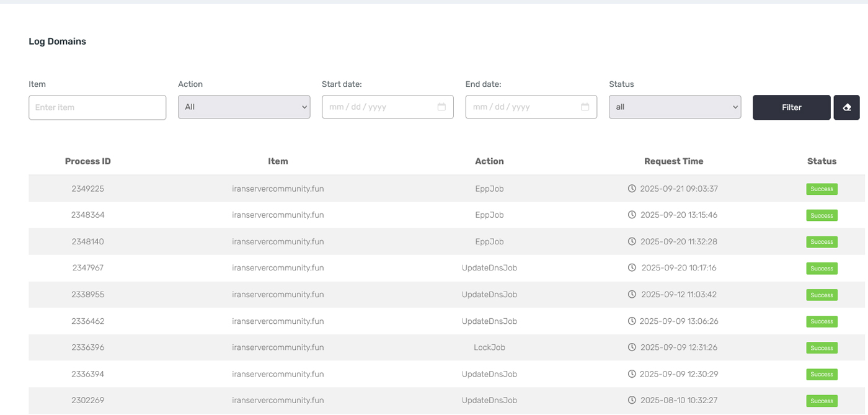Click Success badge for process 2349225

[821, 189]
